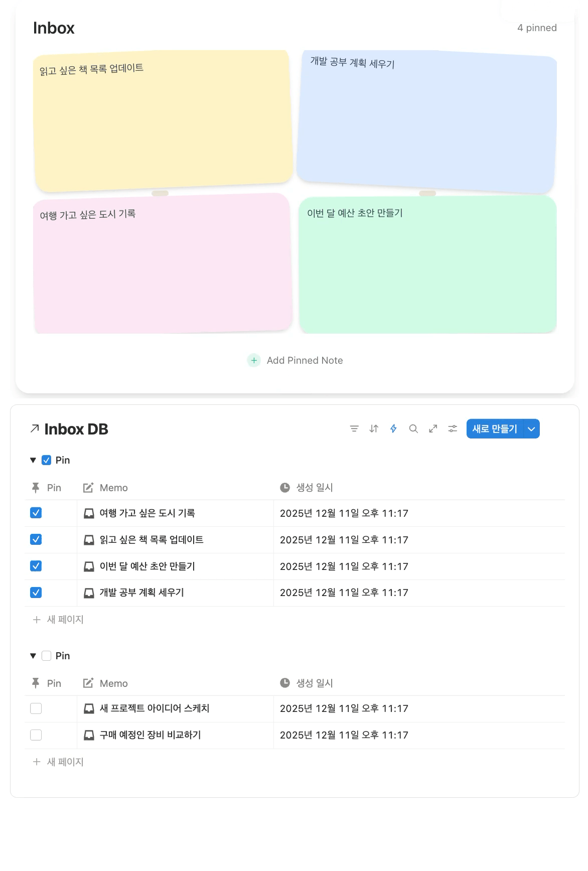Collapse the unchecked Pin group
Screen dimensions: 588x871
pyautogui.click(x=33, y=656)
